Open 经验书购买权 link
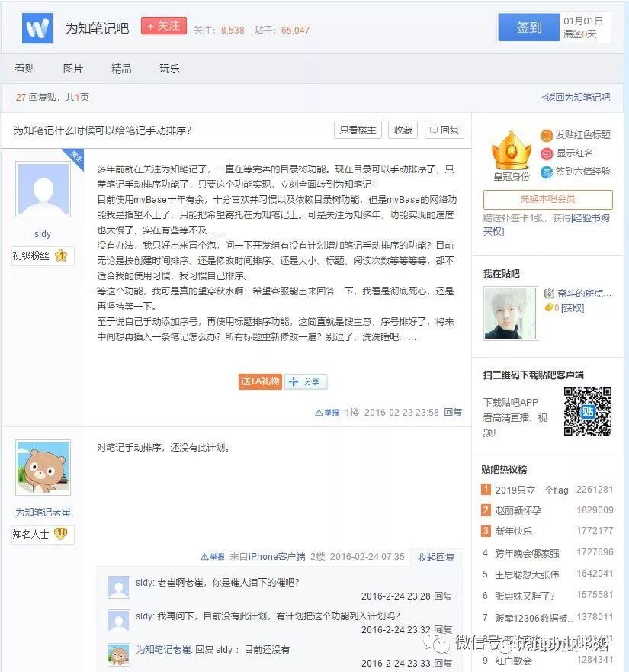Screen dimensions: 629x672 [x=547, y=224]
